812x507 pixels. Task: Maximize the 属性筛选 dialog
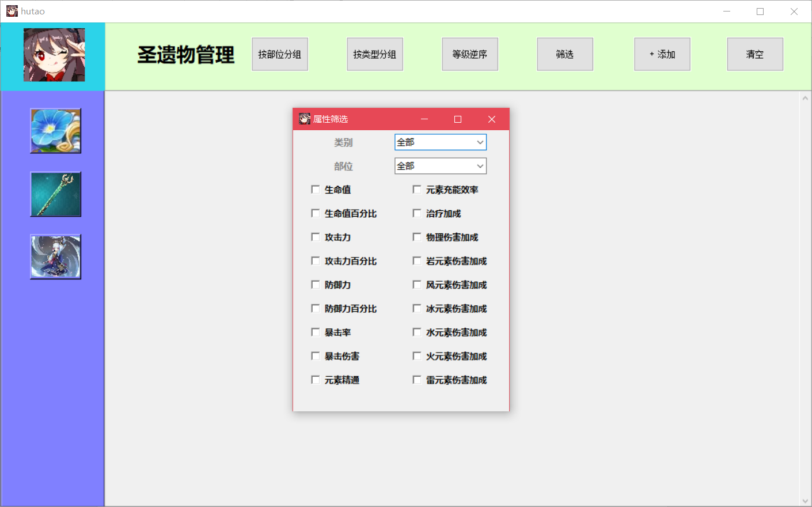pos(458,119)
